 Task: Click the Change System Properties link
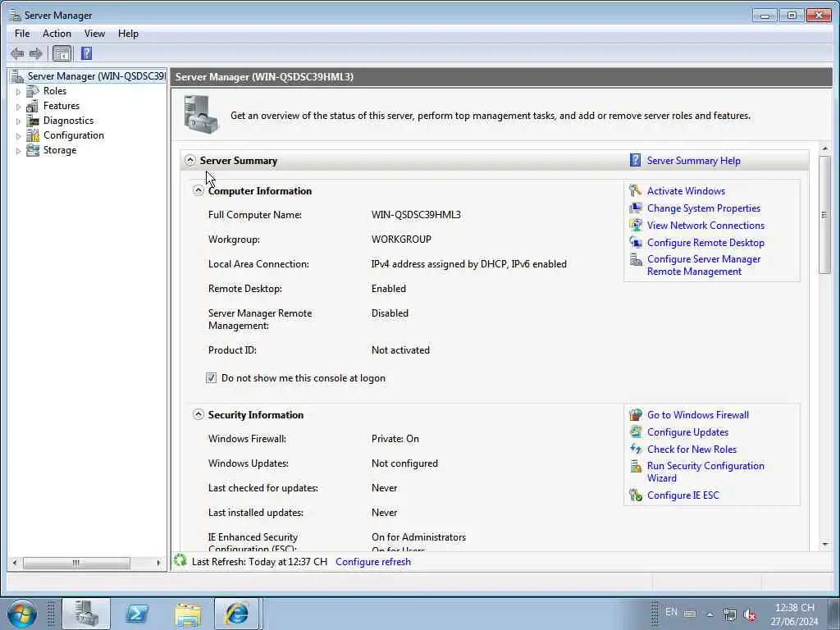coord(703,208)
